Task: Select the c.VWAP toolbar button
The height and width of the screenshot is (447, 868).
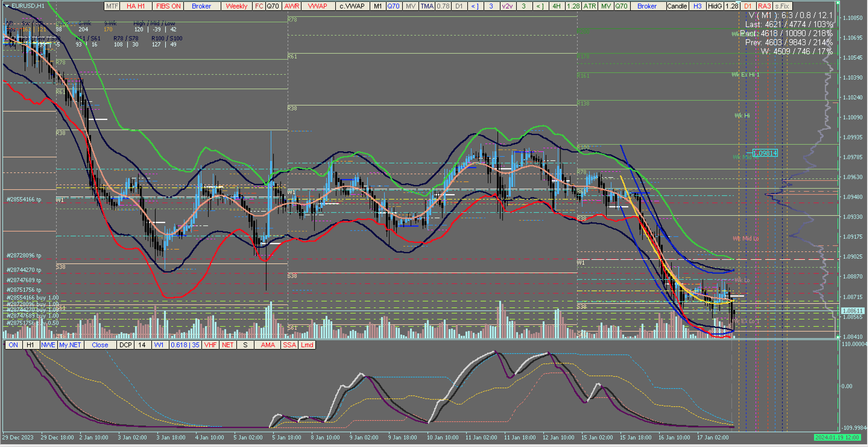Action: click(x=352, y=6)
